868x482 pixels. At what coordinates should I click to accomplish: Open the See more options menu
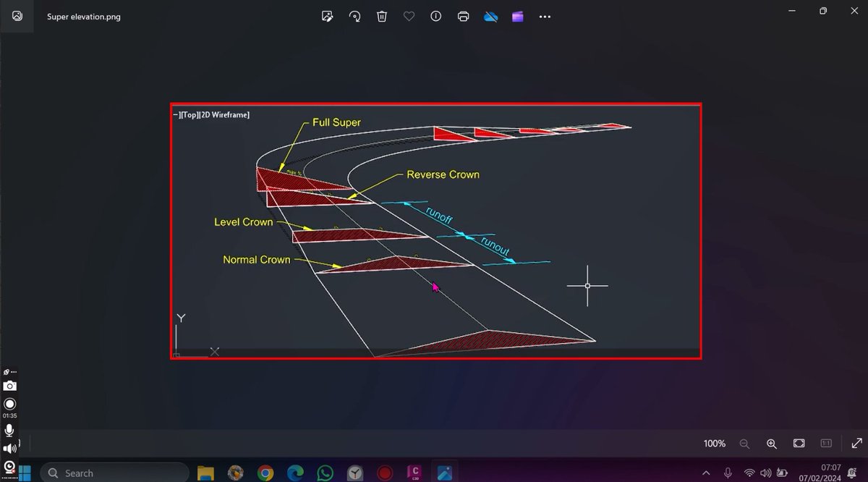(545, 16)
